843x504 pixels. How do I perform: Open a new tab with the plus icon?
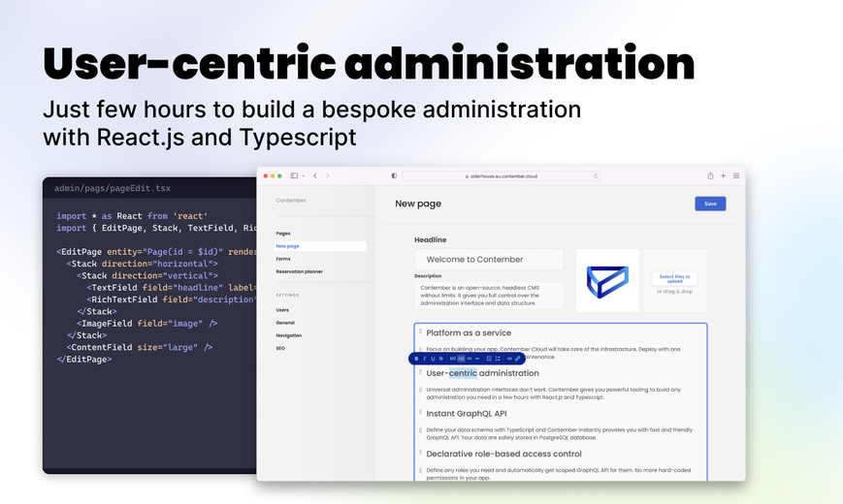click(723, 175)
